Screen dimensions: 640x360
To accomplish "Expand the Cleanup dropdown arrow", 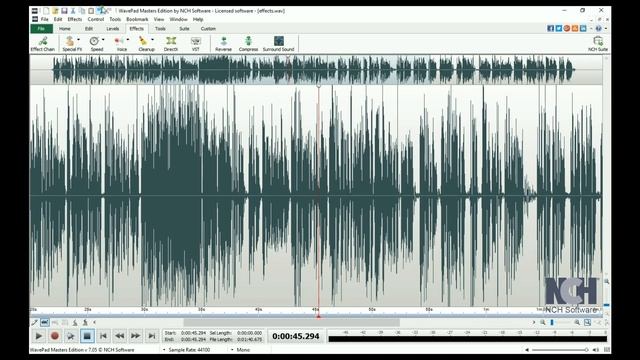I will click(x=153, y=40).
